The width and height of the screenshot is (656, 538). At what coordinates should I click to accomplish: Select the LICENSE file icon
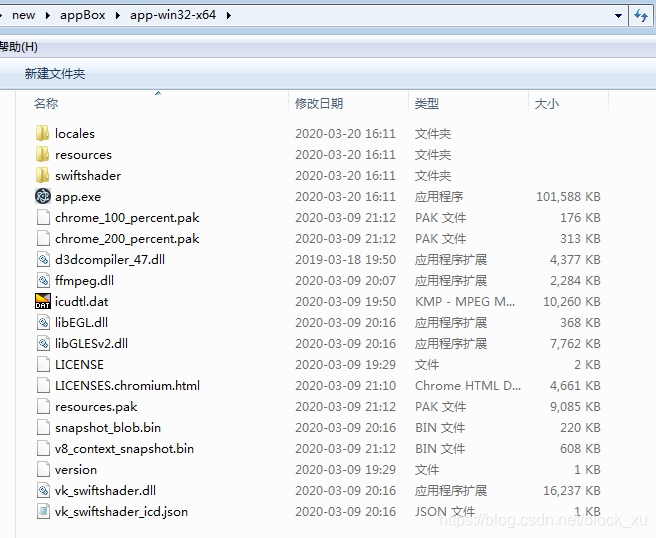point(43,364)
